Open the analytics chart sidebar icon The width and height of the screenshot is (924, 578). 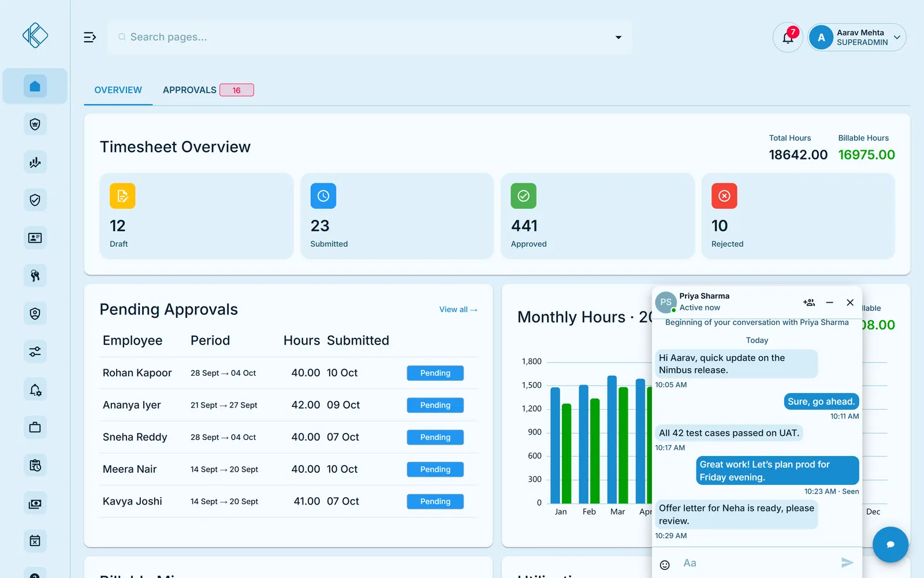click(35, 162)
